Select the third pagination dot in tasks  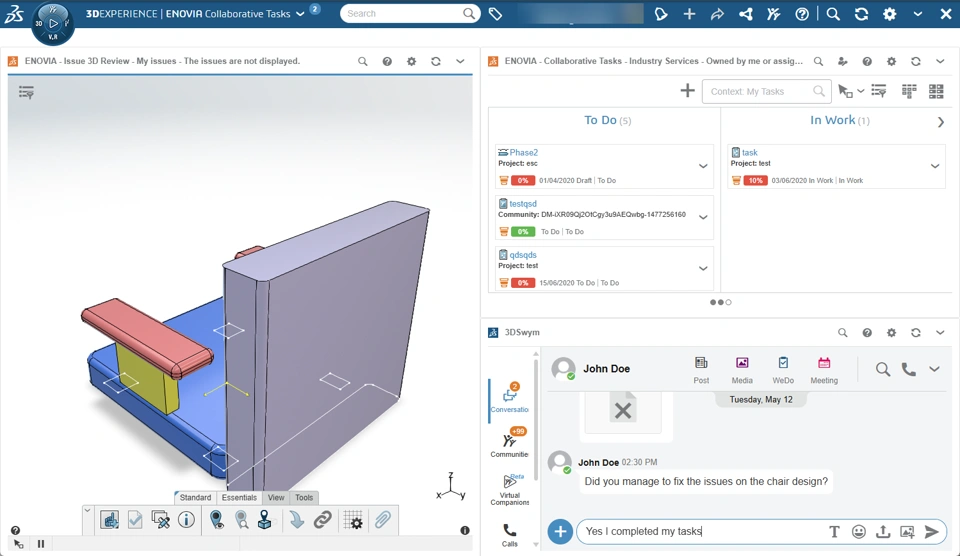[x=729, y=302]
